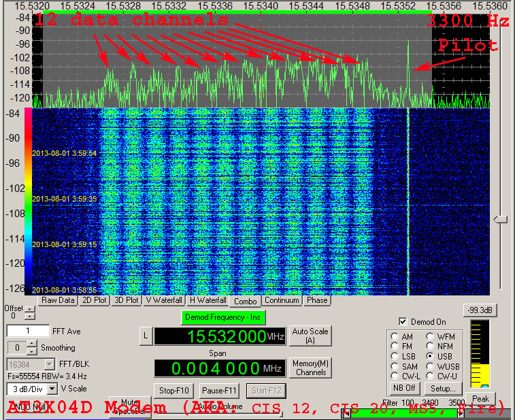Click the Auto Scale (A) button
Screen dimensions: 515x420
(310, 336)
